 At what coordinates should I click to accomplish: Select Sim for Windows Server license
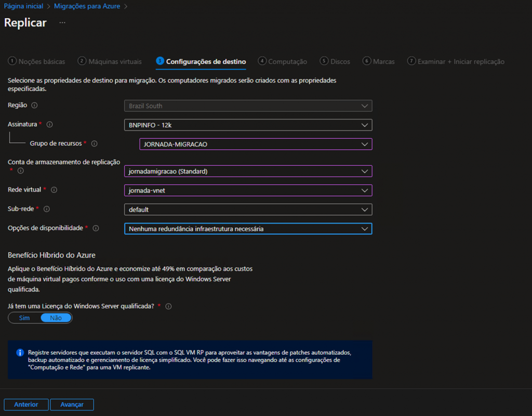24,318
